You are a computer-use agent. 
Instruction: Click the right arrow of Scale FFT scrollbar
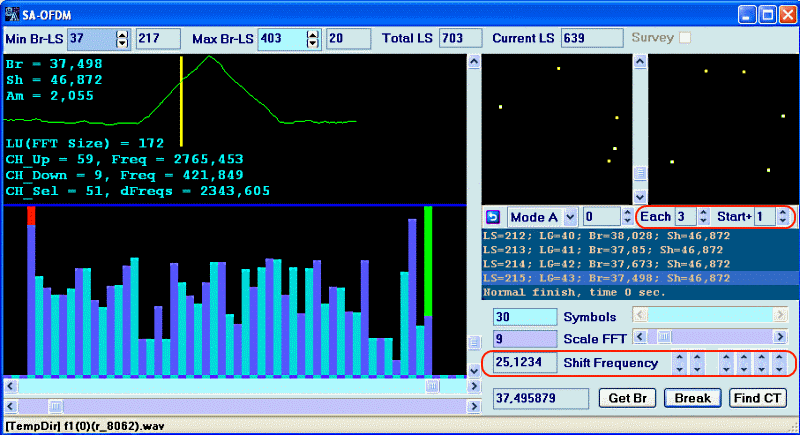tap(780, 338)
